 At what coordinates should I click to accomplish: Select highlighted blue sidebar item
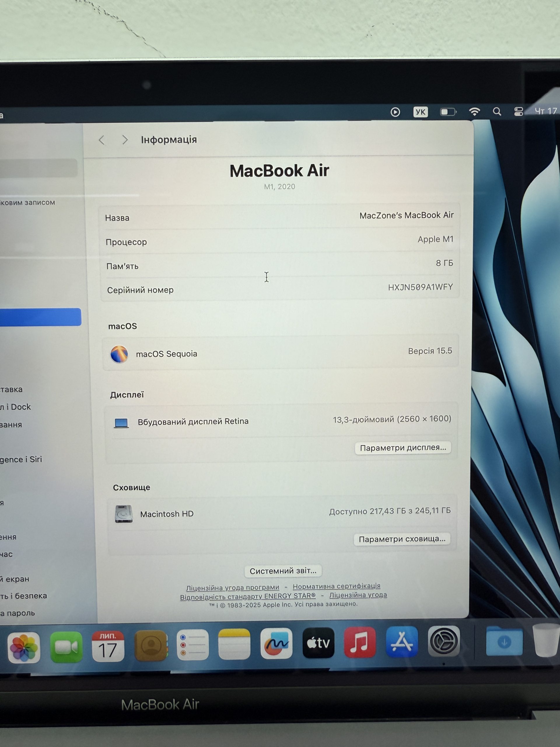coord(41,317)
